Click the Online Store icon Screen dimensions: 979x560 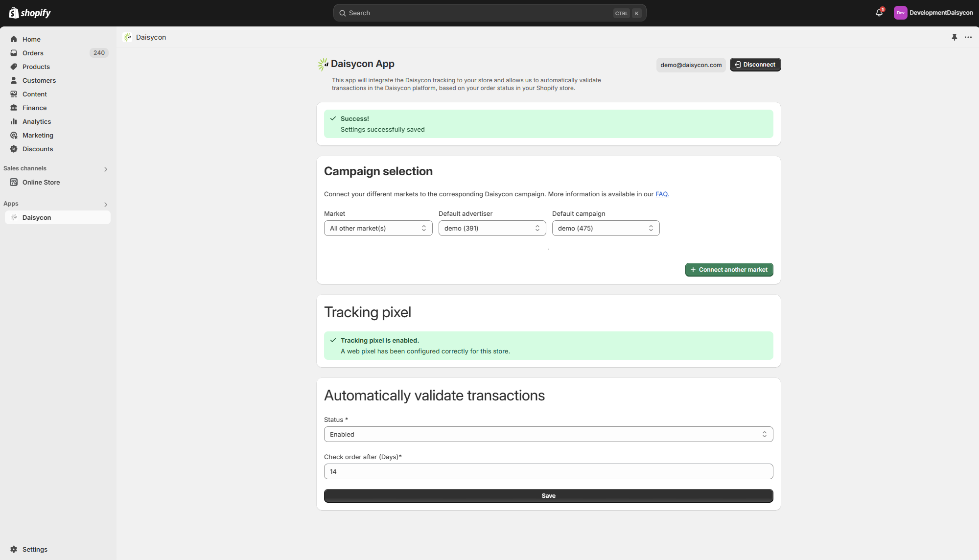[14, 182]
